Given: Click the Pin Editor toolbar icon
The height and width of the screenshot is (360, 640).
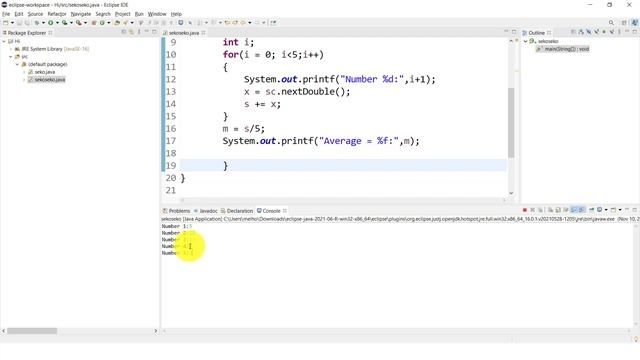Looking at the screenshot, I should click(x=273, y=23).
